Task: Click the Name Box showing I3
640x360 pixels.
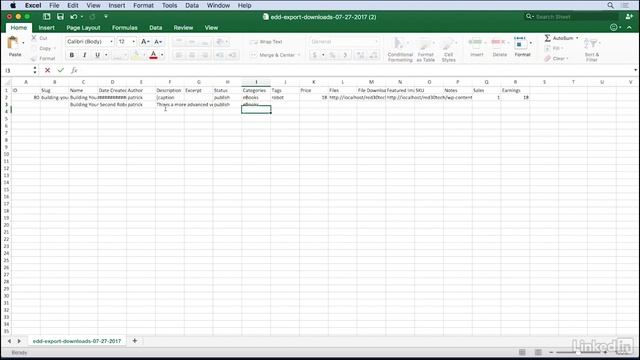Action: [x=18, y=70]
